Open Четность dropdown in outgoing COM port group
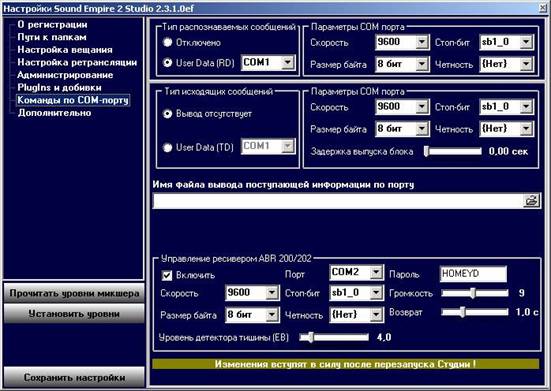Viewport: 551px width, 391px height. 526,129
